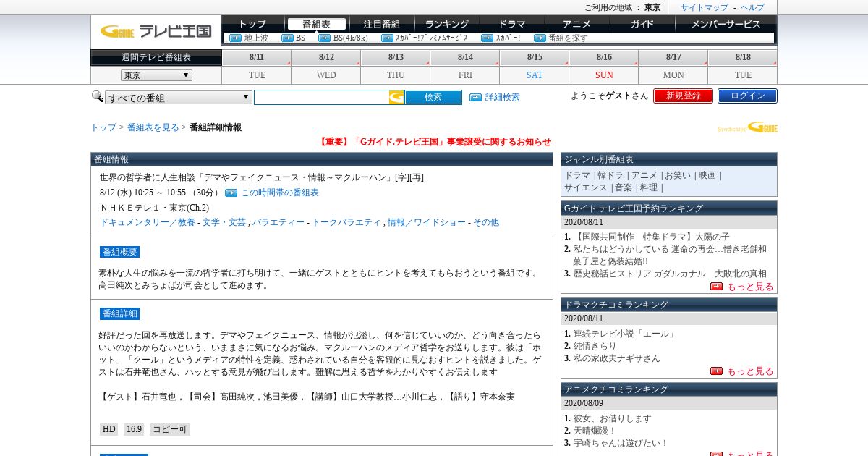868x456 pixels.
Task: Open the アニメ tab
Action: [576, 24]
